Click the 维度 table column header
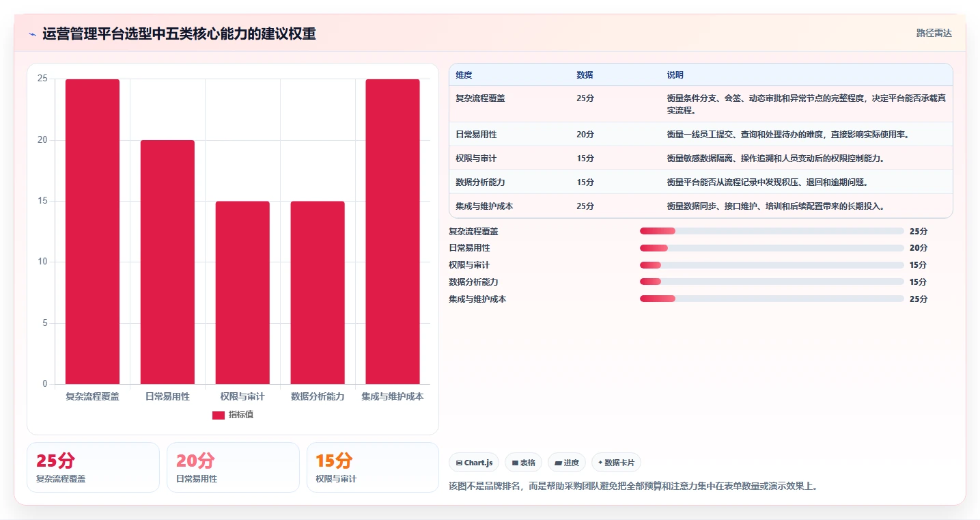This screenshot has width=980, height=520. [464, 75]
